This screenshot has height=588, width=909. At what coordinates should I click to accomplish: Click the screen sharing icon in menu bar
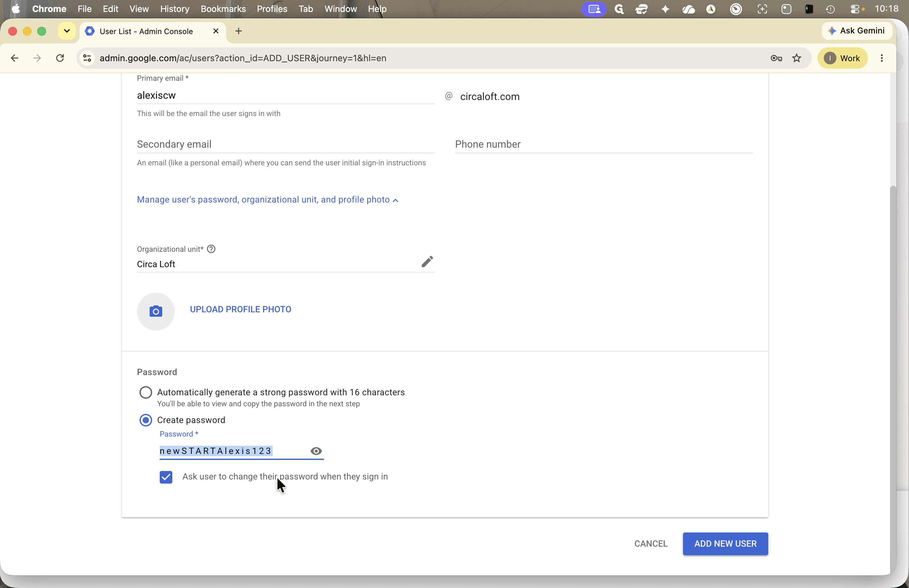594,9
